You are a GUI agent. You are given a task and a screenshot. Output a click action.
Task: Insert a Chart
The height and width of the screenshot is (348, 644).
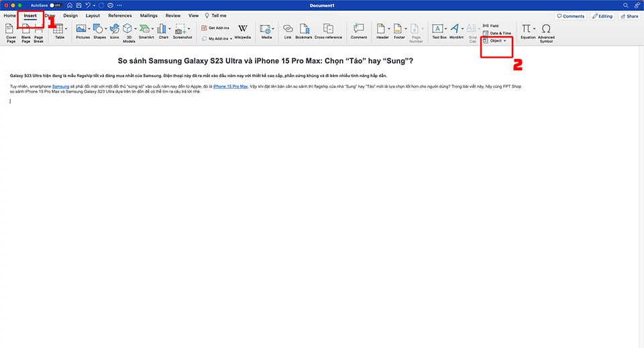[x=162, y=32]
